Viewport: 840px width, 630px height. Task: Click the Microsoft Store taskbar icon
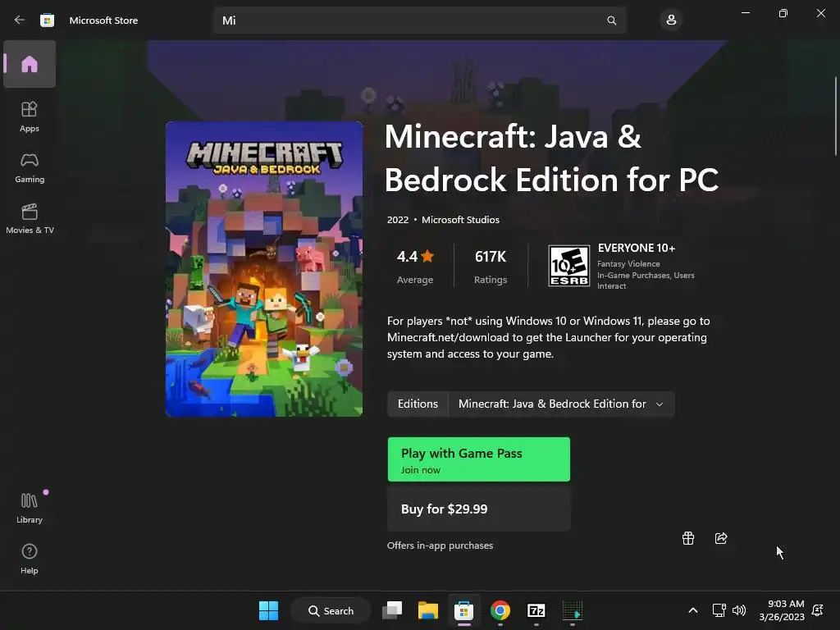click(464, 610)
